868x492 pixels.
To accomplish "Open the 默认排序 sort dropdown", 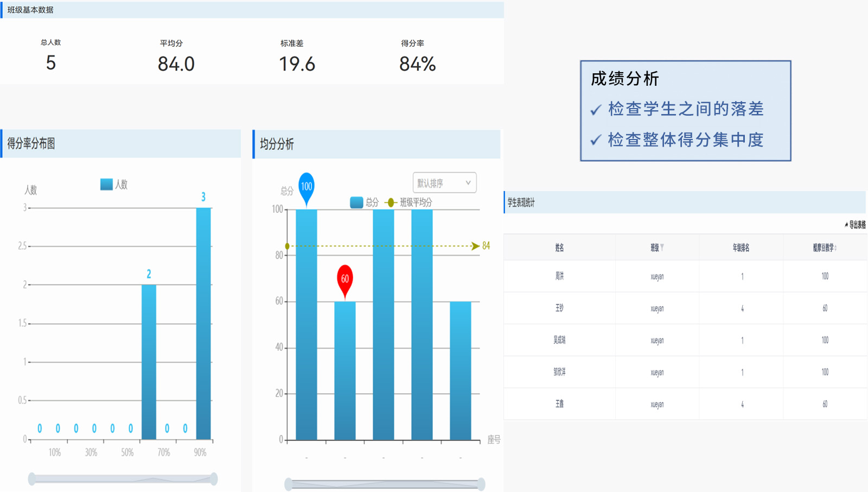I will coord(444,183).
